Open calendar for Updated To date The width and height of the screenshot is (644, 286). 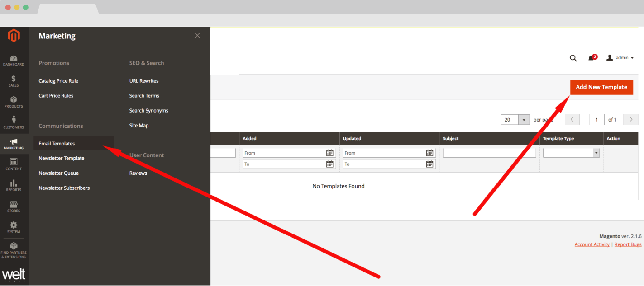(x=429, y=164)
